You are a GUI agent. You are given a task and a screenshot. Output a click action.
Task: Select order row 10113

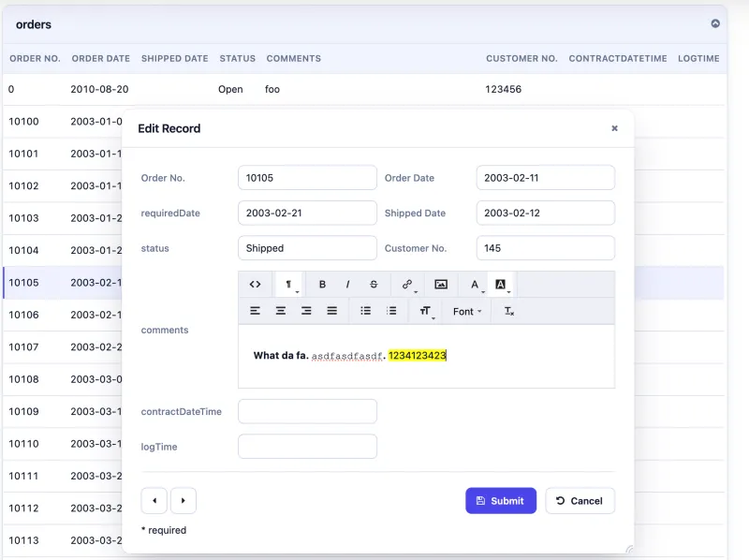(63, 540)
